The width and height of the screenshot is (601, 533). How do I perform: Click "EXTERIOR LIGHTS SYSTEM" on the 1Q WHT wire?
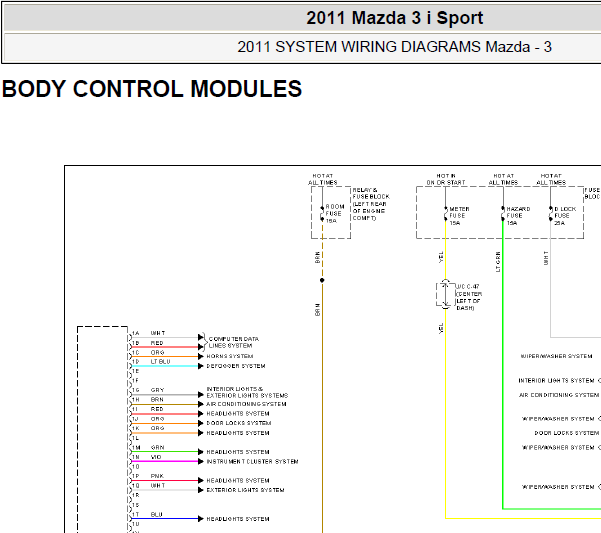(x=245, y=490)
